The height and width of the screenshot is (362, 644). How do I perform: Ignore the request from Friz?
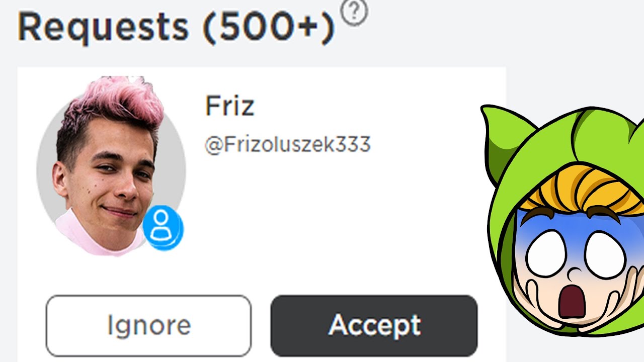(x=148, y=326)
